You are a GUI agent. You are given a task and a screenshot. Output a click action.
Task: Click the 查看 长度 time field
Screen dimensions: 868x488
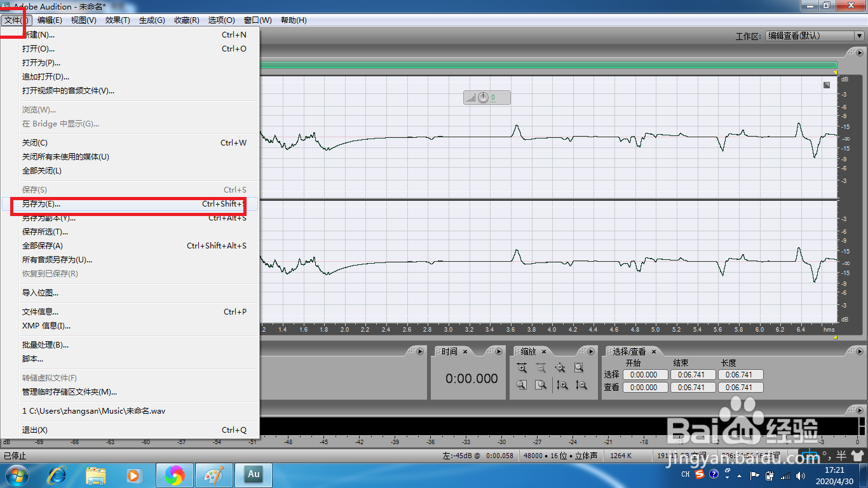coord(740,388)
